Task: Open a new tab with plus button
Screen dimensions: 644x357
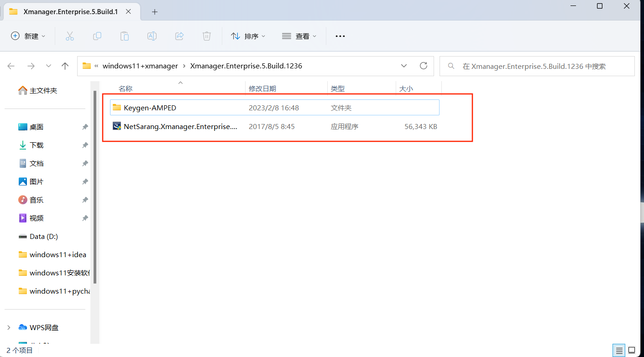Action: coord(154,12)
